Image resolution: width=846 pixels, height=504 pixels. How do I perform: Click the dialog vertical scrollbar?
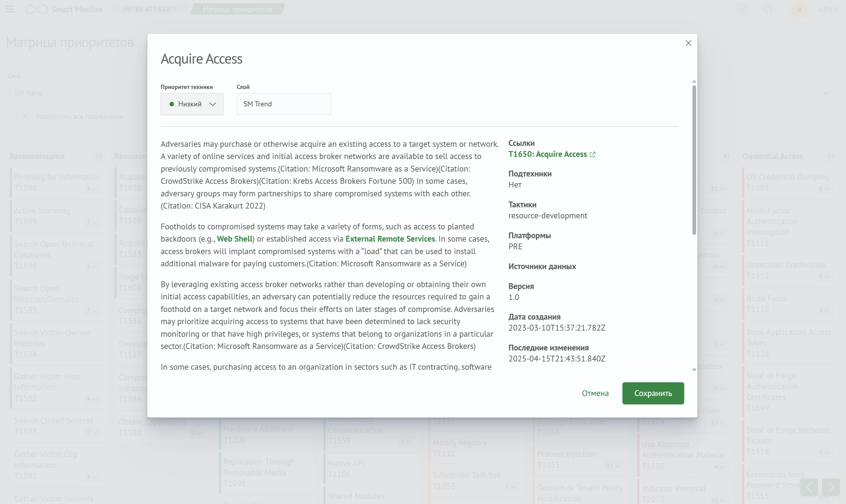pyautogui.click(x=694, y=160)
